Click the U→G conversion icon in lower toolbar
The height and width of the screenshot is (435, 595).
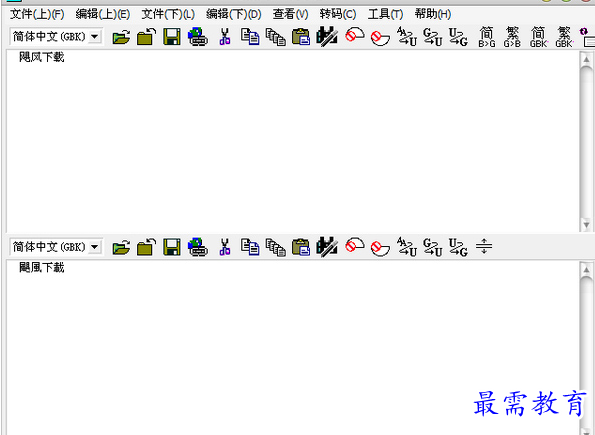[x=458, y=247]
